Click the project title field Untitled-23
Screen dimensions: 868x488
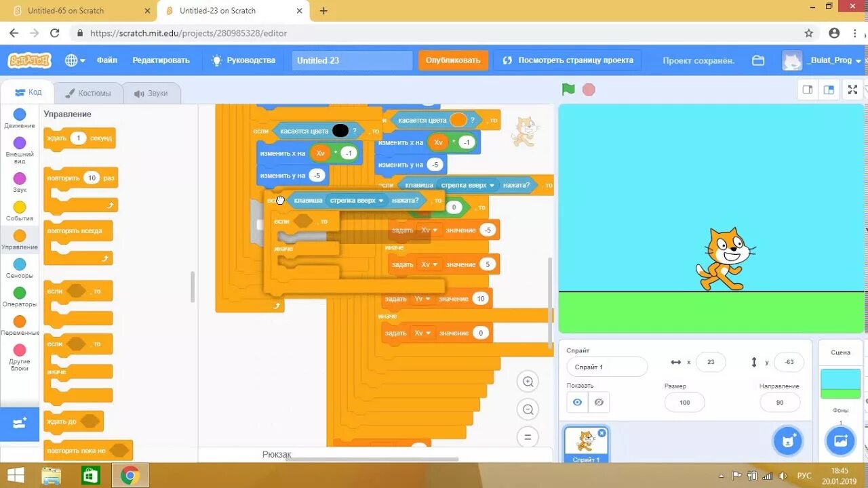click(x=352, y=60)
